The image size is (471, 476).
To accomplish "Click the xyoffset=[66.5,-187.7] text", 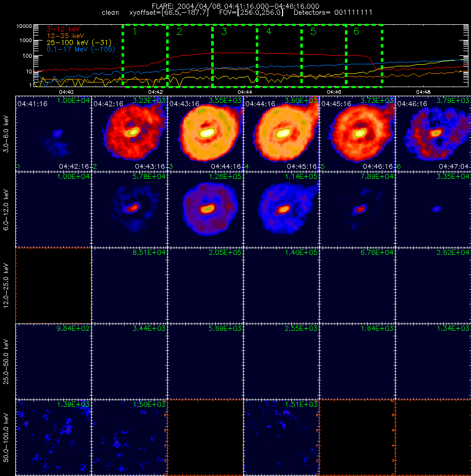I will pos(169,13).
